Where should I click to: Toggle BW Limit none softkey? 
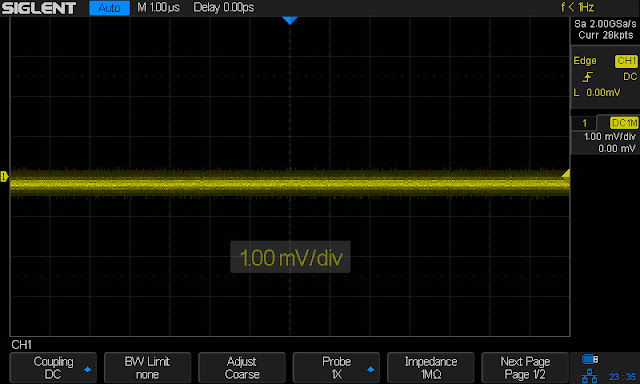147,368
